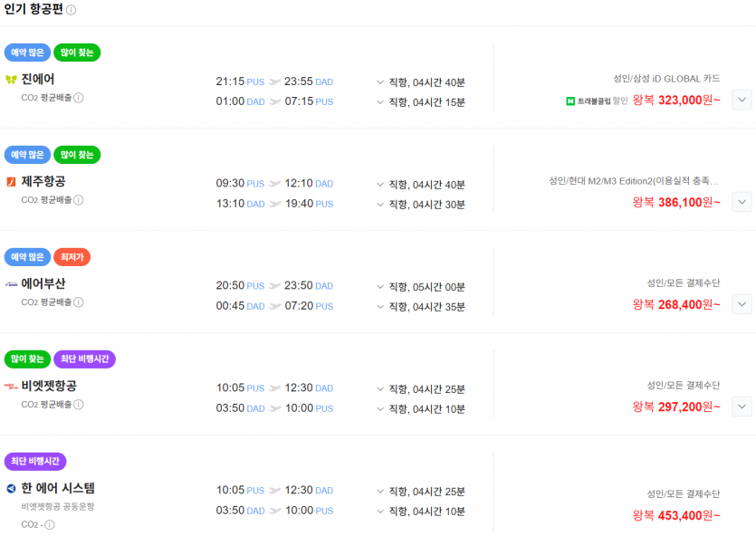Image resolution: width=756 pixels, height=536 pixels.
Task: Click CO2 info icon under 한 에어 시스템
Action: pos(49,524)
